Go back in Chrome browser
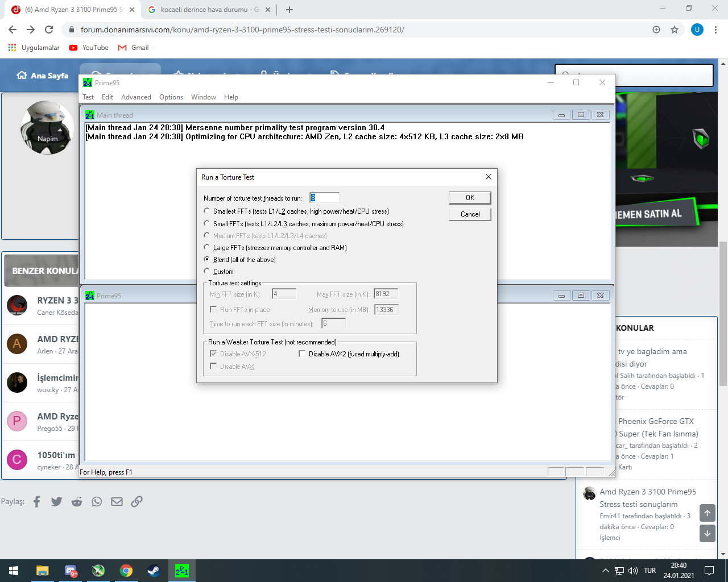728x582 pixels. [x=13, y=30]
